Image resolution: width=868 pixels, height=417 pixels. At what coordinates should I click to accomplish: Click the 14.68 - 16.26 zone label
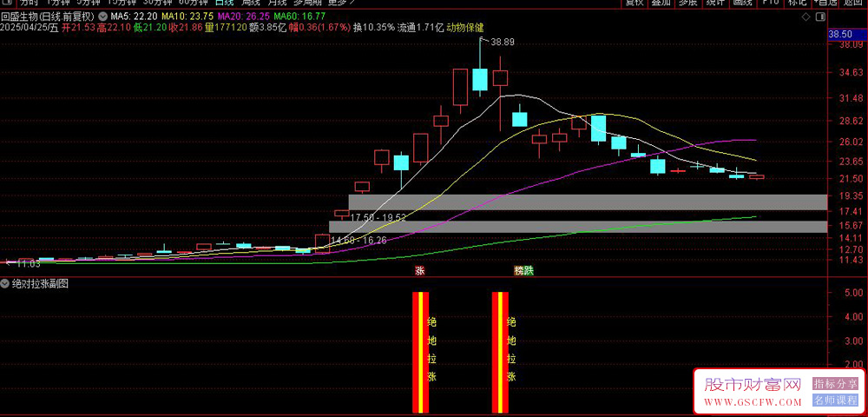pos(358,240)
